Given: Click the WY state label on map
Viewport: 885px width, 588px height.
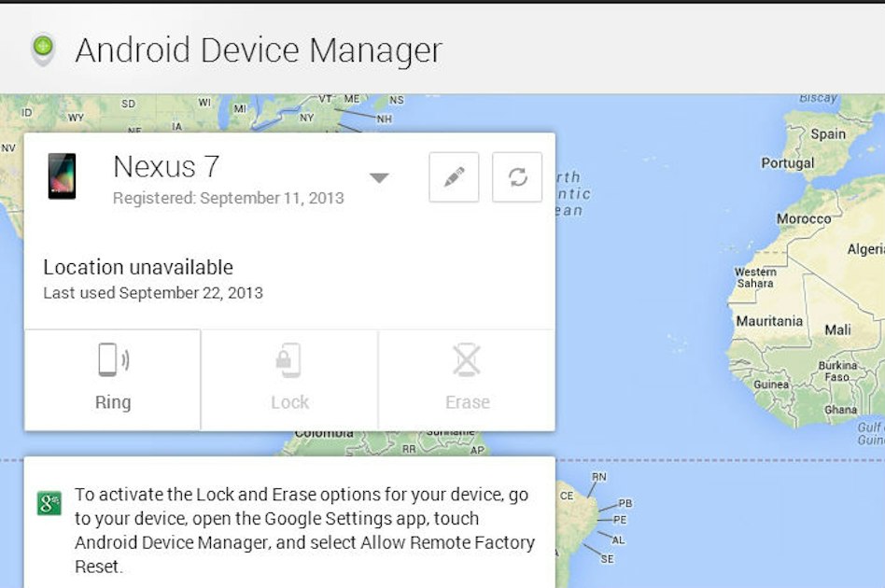Looking at the screenshot, I should pyautogui.click(x=76, y=118).
